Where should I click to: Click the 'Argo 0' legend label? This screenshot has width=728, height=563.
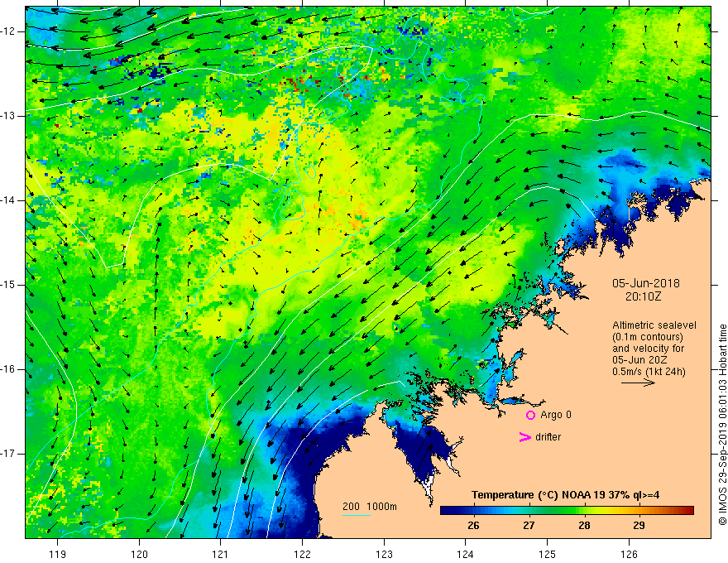[556, 414]
